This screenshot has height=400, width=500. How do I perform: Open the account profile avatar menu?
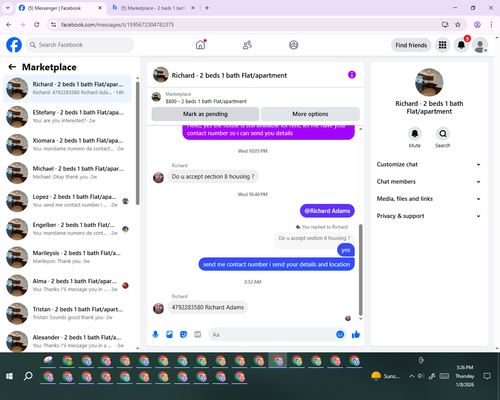(480, 45)
